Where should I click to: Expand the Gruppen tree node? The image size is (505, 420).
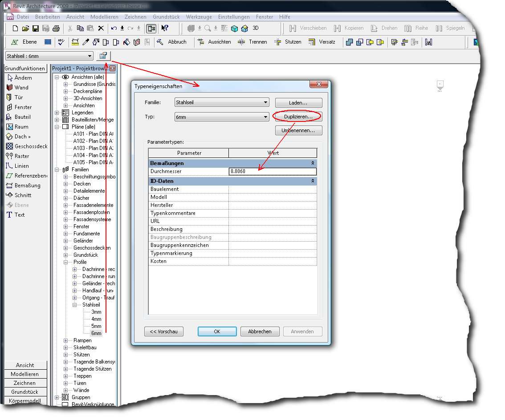57,397
